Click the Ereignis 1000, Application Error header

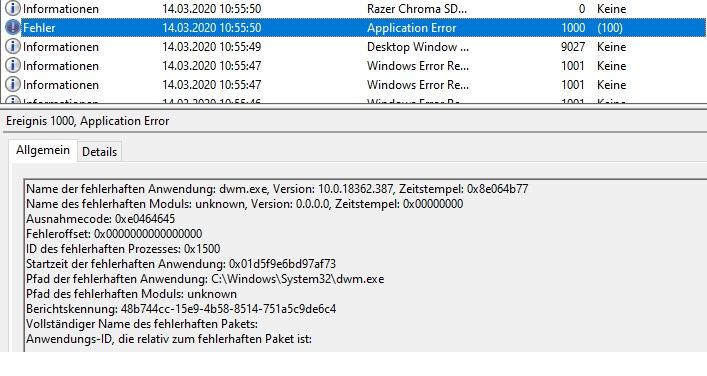[87, 121]
